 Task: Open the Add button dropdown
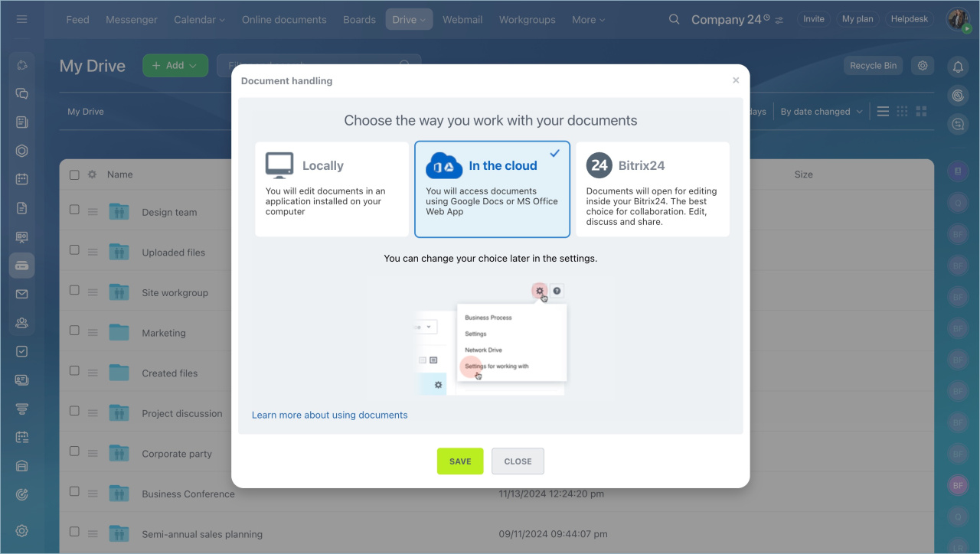(175, 66)
